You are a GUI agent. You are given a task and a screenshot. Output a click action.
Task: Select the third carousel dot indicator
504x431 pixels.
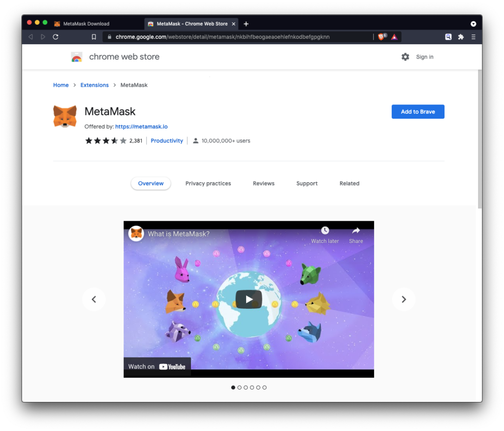(246, 388)
